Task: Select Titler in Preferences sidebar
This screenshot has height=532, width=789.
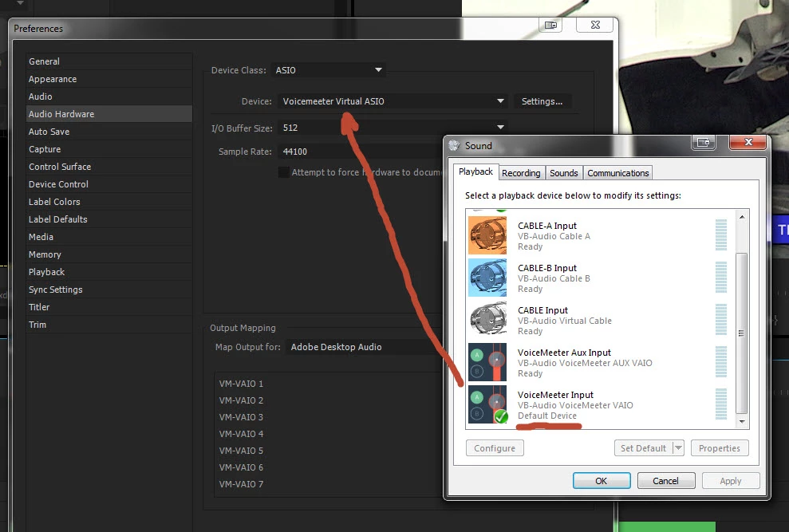Action: pos(109,307)
